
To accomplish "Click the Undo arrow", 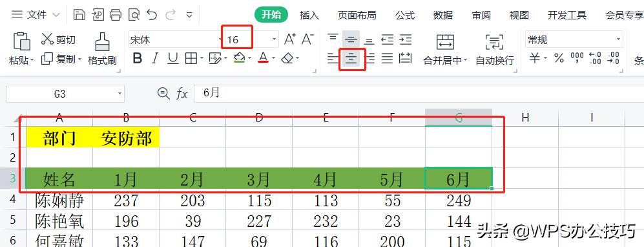I will click(x=152, y=16).
